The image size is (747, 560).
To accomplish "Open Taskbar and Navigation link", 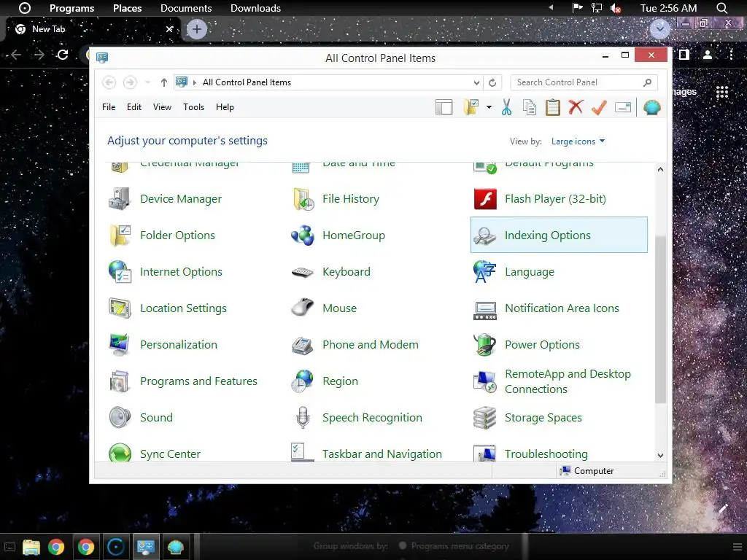I will (382, 454).
